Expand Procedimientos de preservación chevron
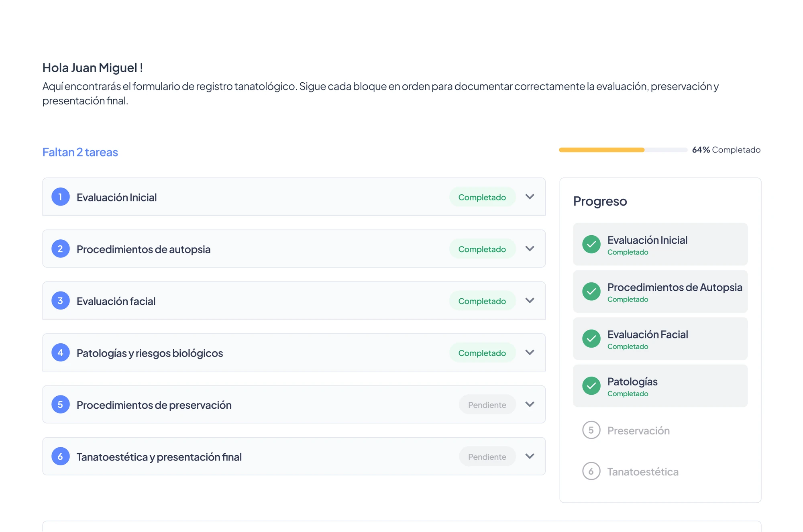This screenshot has width=803, height=532. click(x=530, y=404)
